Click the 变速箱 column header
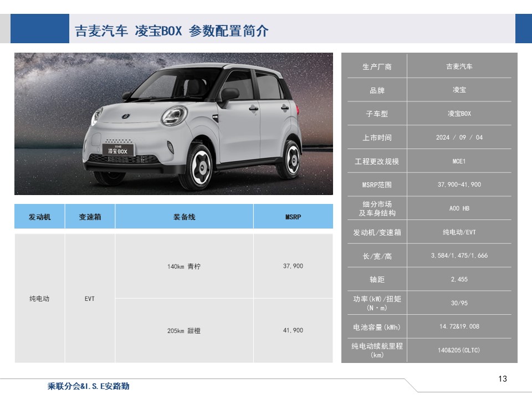The image size is (532, 399). (90, 217)
